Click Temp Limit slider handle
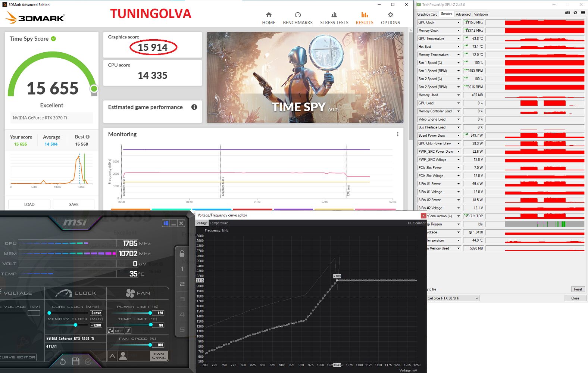 [x=151, y=325]
